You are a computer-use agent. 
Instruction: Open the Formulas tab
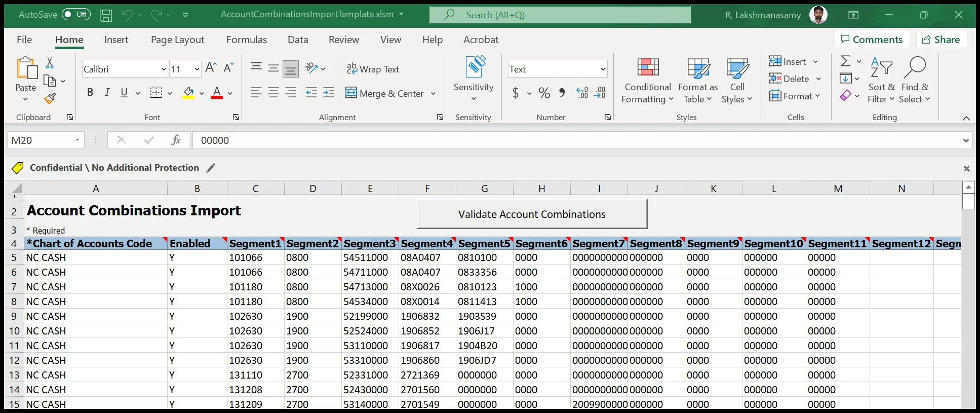point(247,40)
